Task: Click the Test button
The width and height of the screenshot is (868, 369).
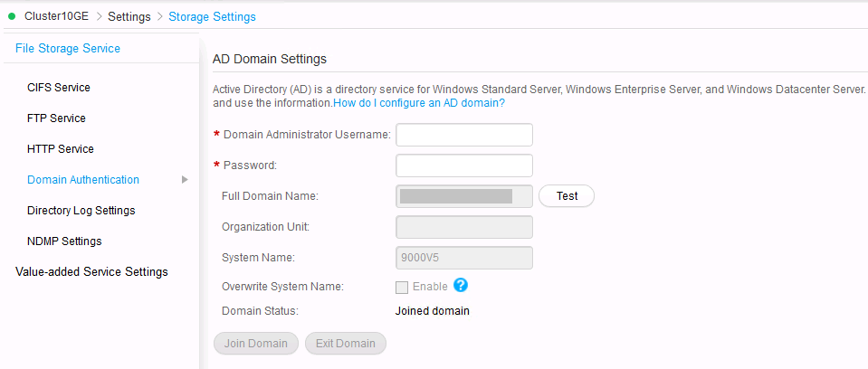Action: (567, 196)
